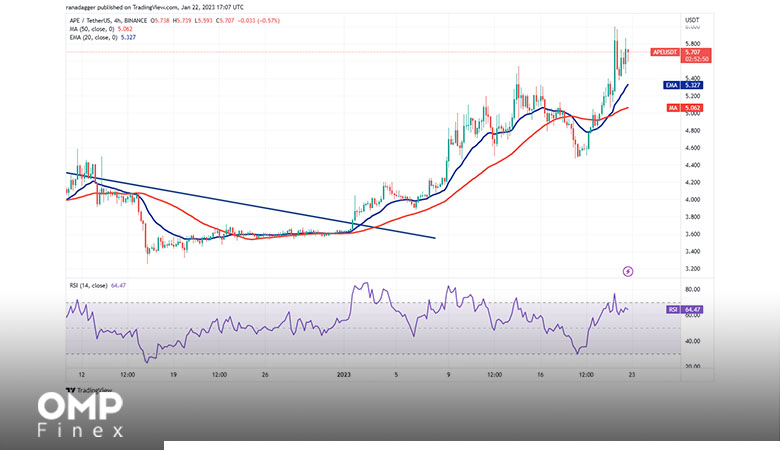Click the 3.600 price axis level
Viewport: 780px width, 450px height.
692,234
